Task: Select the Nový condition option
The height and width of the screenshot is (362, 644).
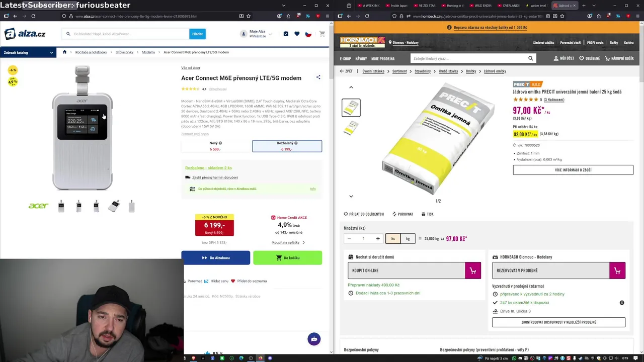Action: click(x=216, y=146)
